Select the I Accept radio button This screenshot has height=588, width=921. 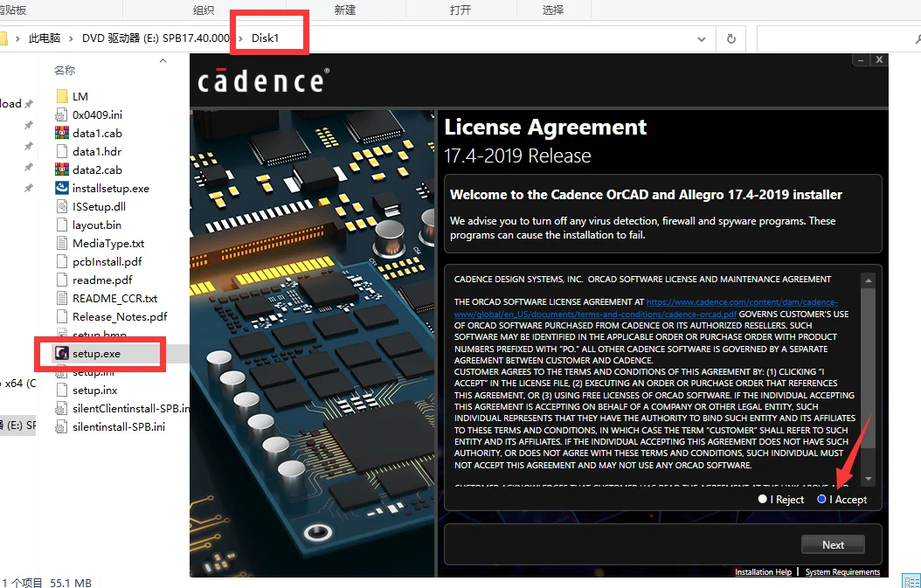(821, 499)
